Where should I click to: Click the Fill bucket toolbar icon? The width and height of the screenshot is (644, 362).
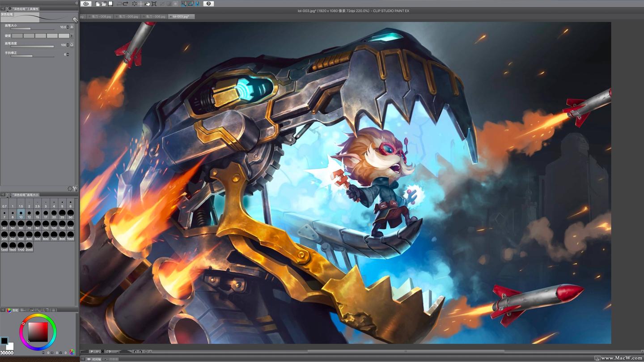coord(147,4)
